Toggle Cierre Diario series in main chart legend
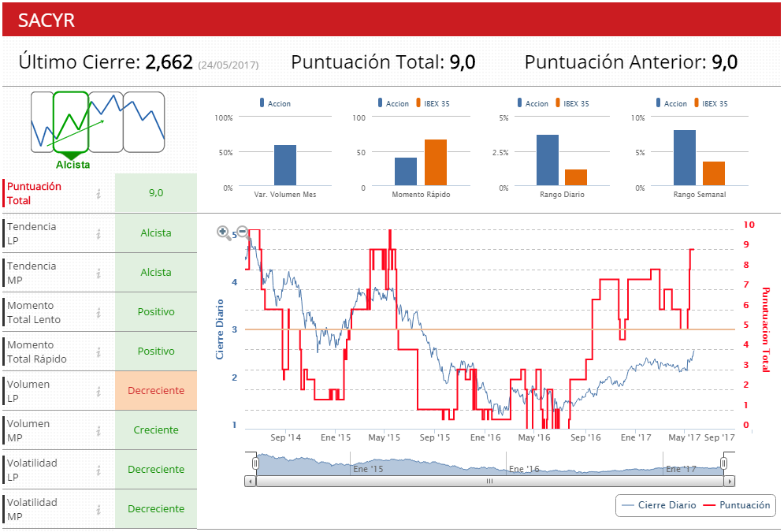This screenshot has width=784, height=532. [x=659, y=505]
